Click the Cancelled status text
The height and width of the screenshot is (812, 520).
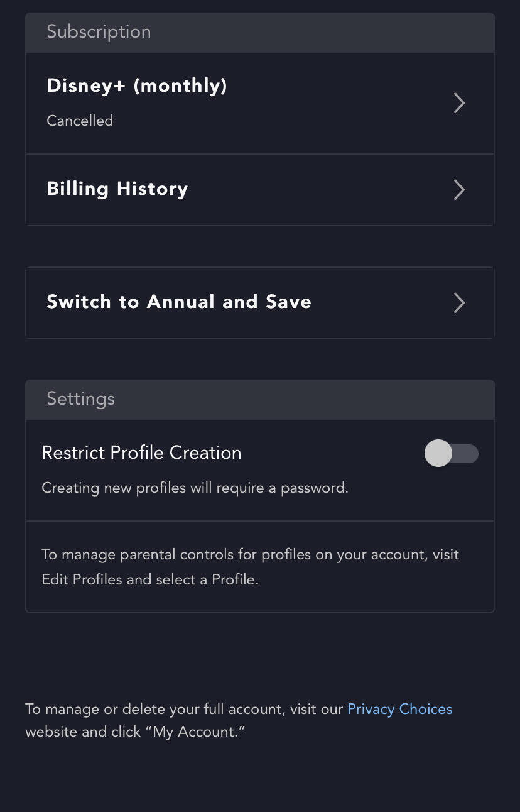(80, 121)
